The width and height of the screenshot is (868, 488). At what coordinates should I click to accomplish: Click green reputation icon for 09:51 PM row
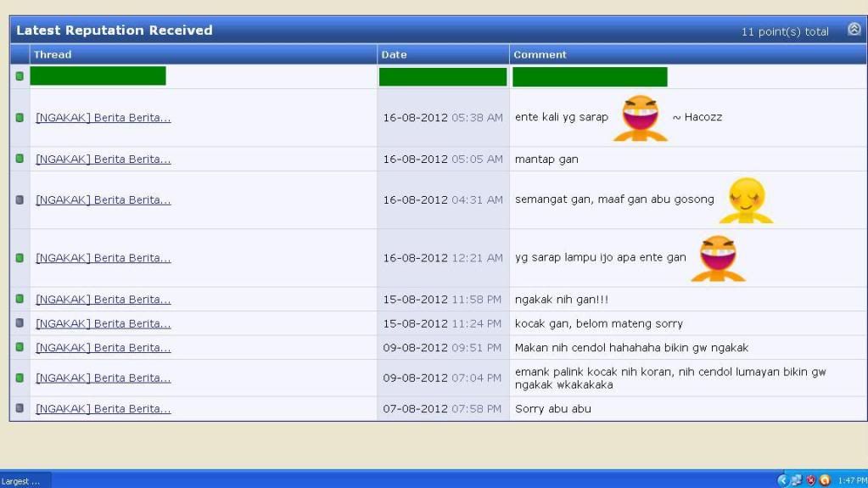pos(20,347)
